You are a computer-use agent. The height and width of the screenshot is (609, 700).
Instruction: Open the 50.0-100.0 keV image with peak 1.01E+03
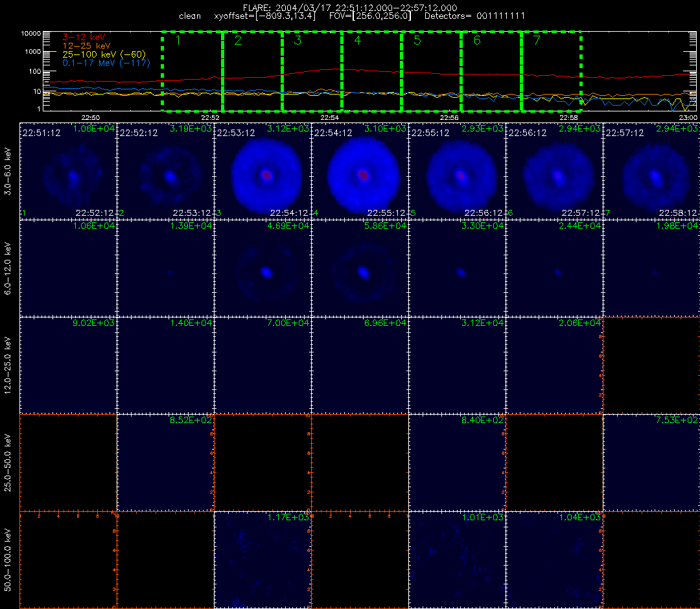tap(457, 560)
